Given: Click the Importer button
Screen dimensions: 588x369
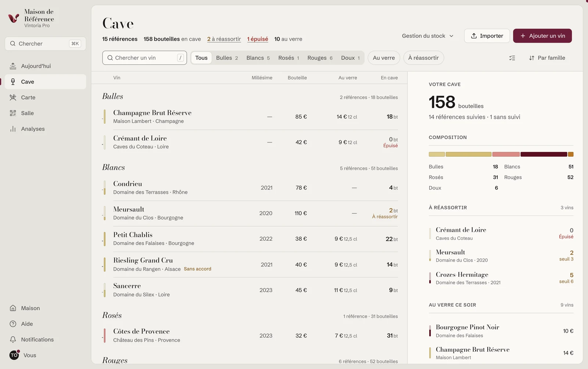Looking at the screenshot, I should click(487, 36).
